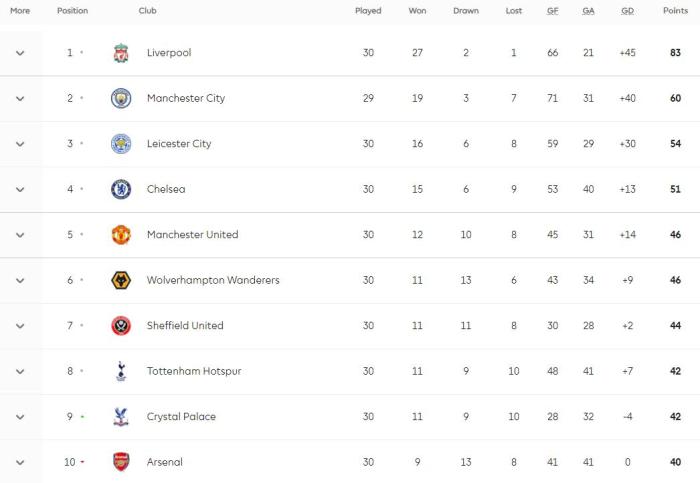
Task: Expand Tottenham Hotspur row details
Action: (20, 371)
